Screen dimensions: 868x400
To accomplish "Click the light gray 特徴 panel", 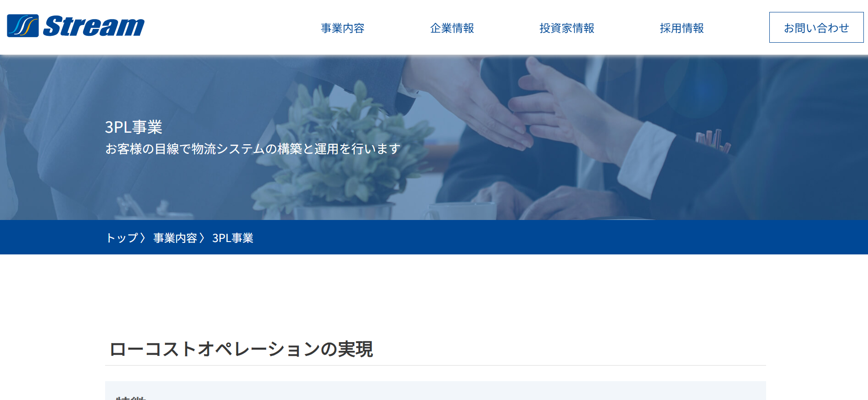I will [x=435, y=391].
